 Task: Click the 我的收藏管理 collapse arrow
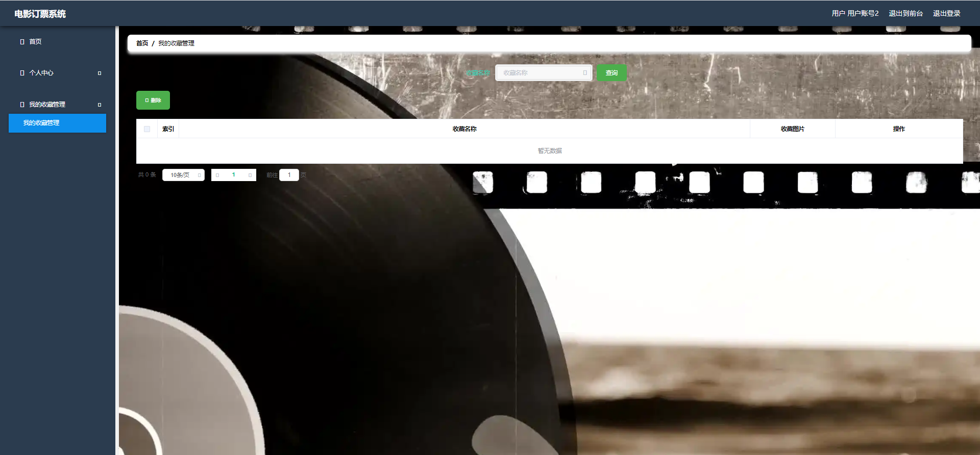(100, 105)
